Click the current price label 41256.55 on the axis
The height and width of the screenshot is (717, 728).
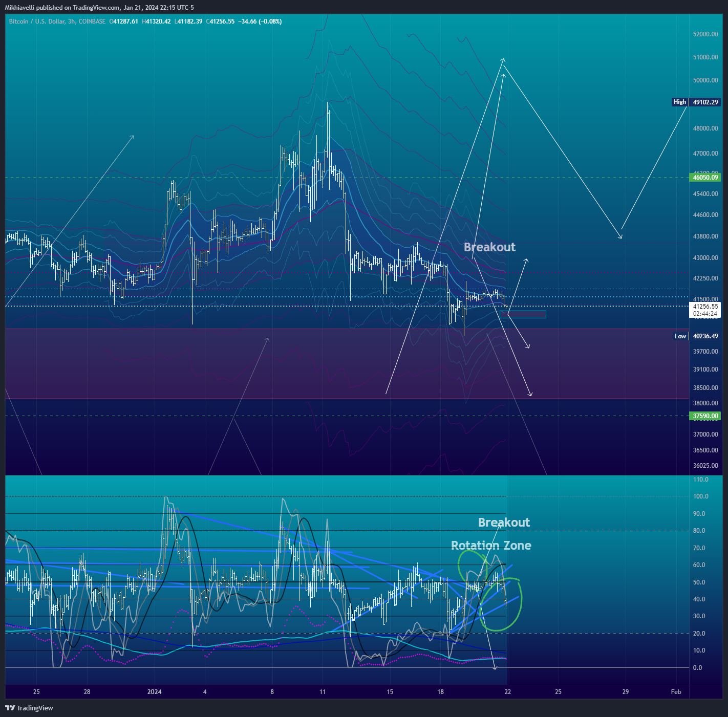click(705, 307)
